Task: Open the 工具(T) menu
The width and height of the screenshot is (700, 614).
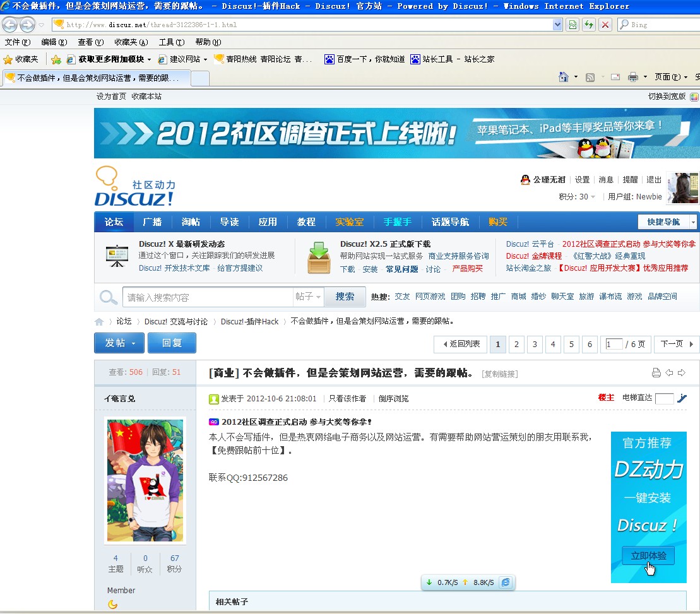Action: [172, 42]
